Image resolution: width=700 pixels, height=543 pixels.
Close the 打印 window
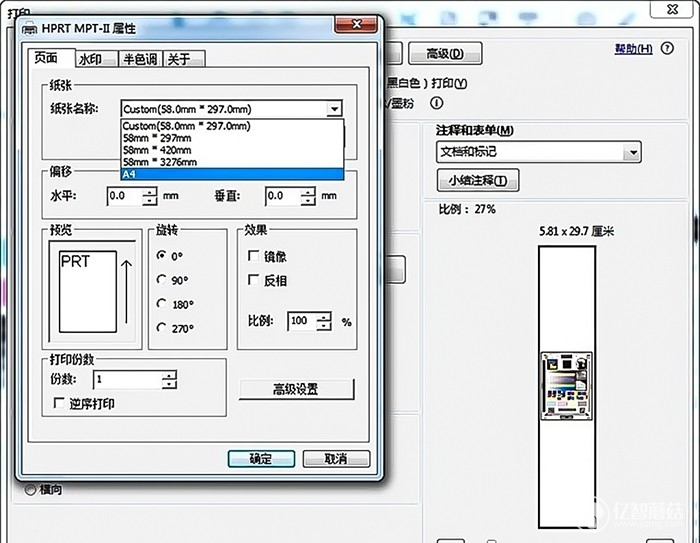(672, 8)
